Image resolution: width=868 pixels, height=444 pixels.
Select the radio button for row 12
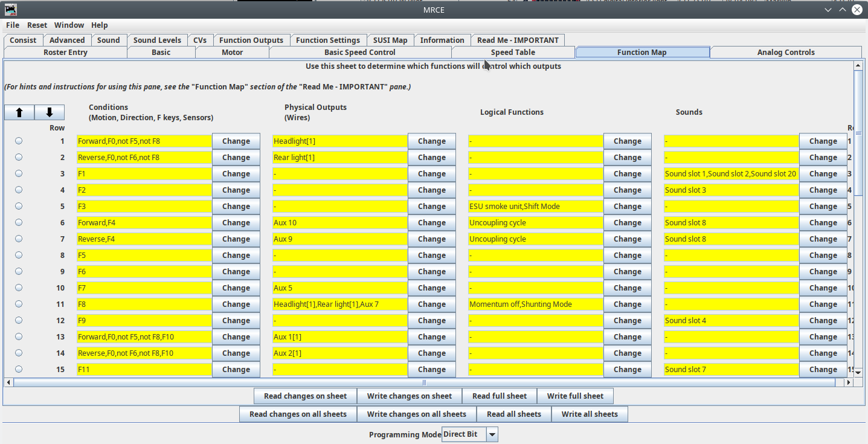(x=19, y=320)
